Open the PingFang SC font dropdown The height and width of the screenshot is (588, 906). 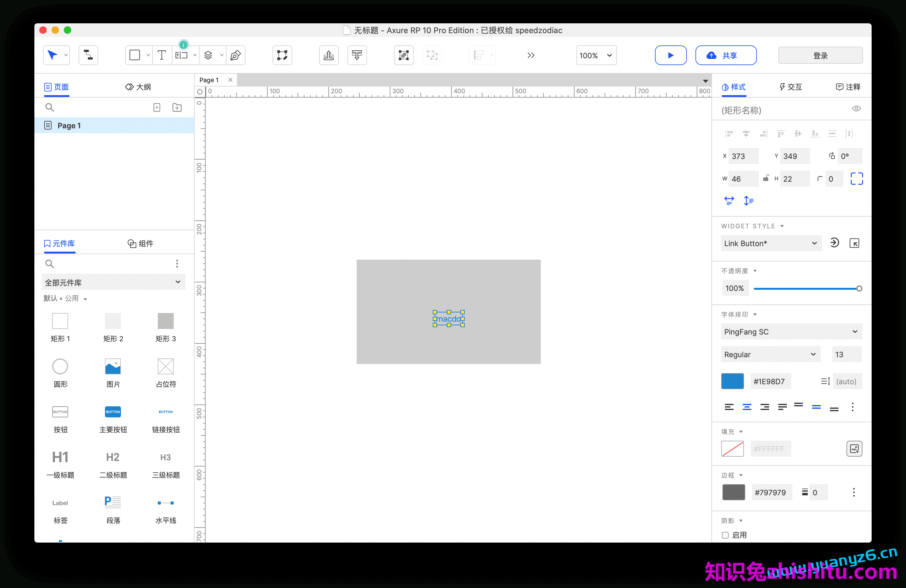pos(792,332)
